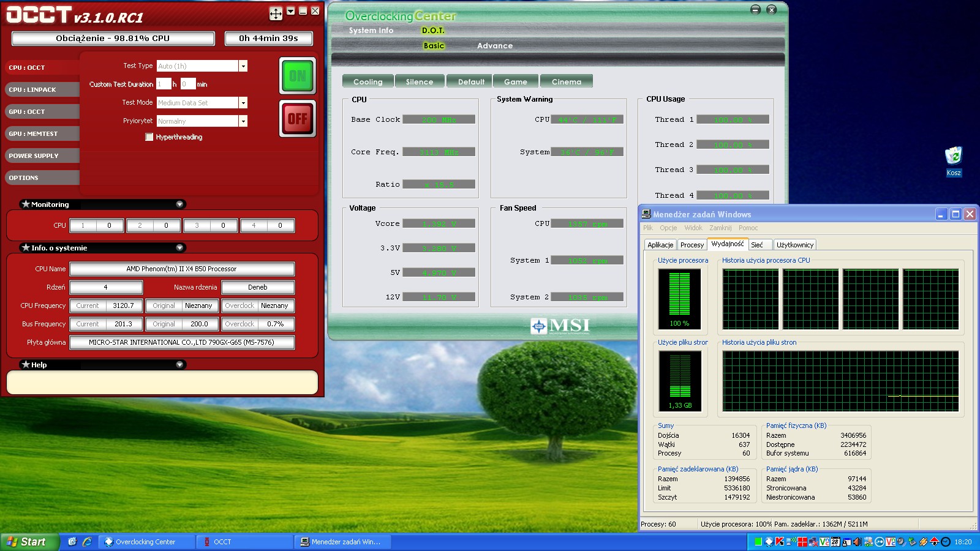Click the OCCT roll-up triangle icon in title bar
The width and height of the screenshot is (980, 551).
(291, 10)
